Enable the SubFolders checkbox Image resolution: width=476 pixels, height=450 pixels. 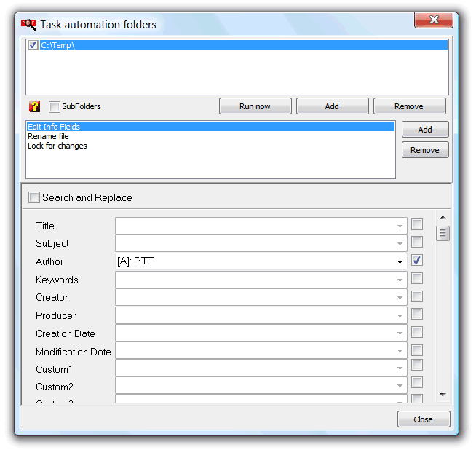55,106
